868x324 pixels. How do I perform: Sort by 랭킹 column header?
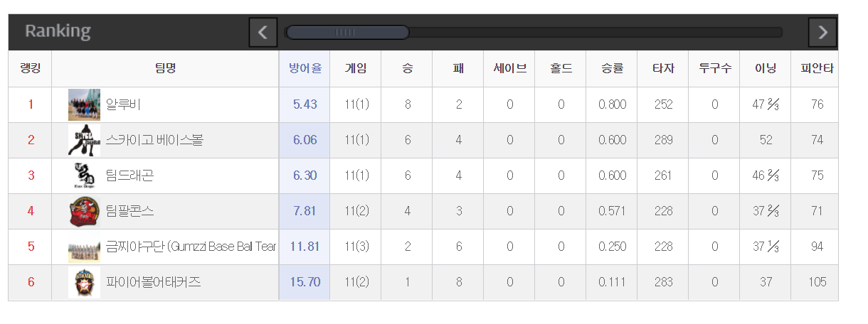(31, 69)
